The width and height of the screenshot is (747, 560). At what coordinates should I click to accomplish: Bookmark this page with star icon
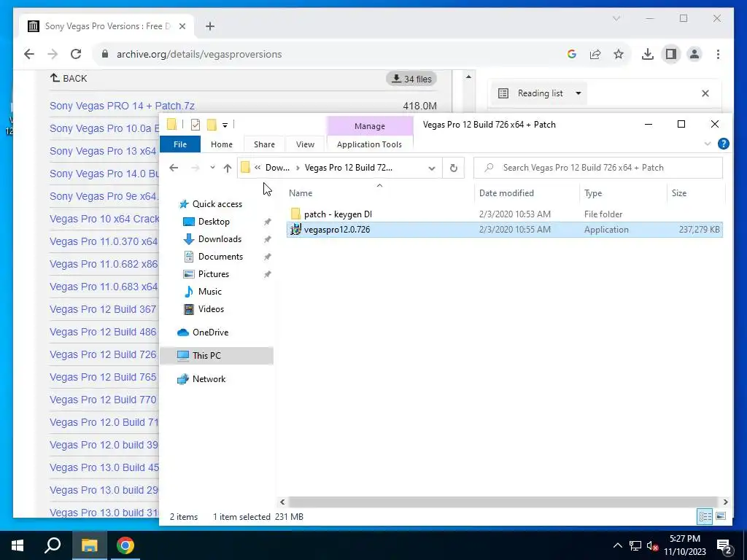(x=619, y=54)
